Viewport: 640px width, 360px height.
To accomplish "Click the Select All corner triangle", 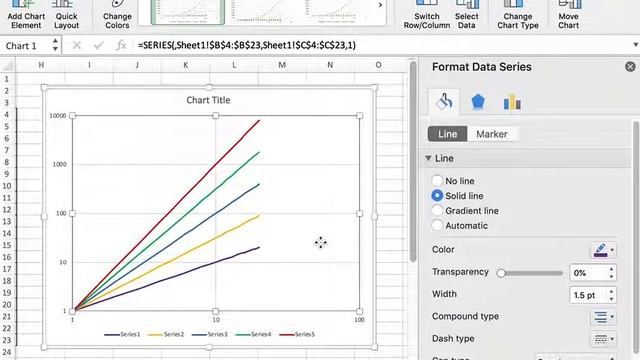I will (8, 65).
